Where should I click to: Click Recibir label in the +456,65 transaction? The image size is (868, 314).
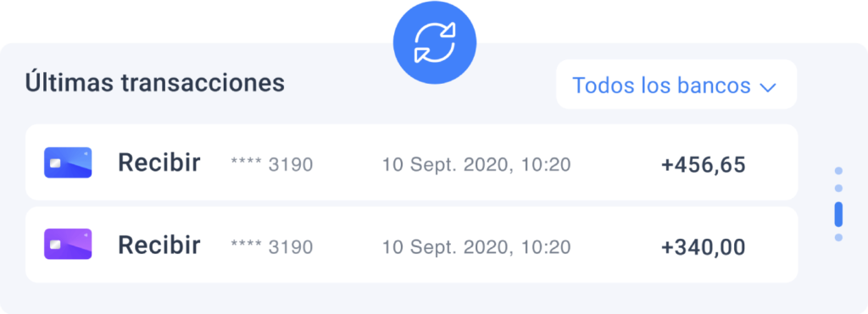click(x=159, y=163)
